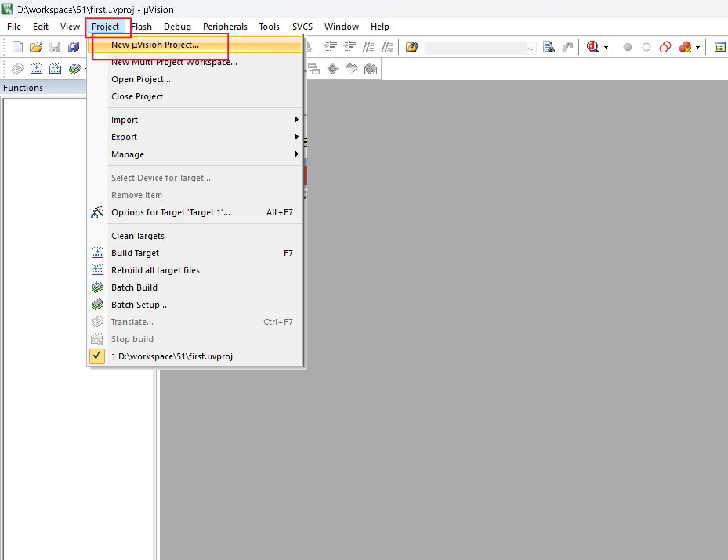Click the Build toolbar icon with one arrow
This screenshot has height=560, width=728.
coord(36,69)
